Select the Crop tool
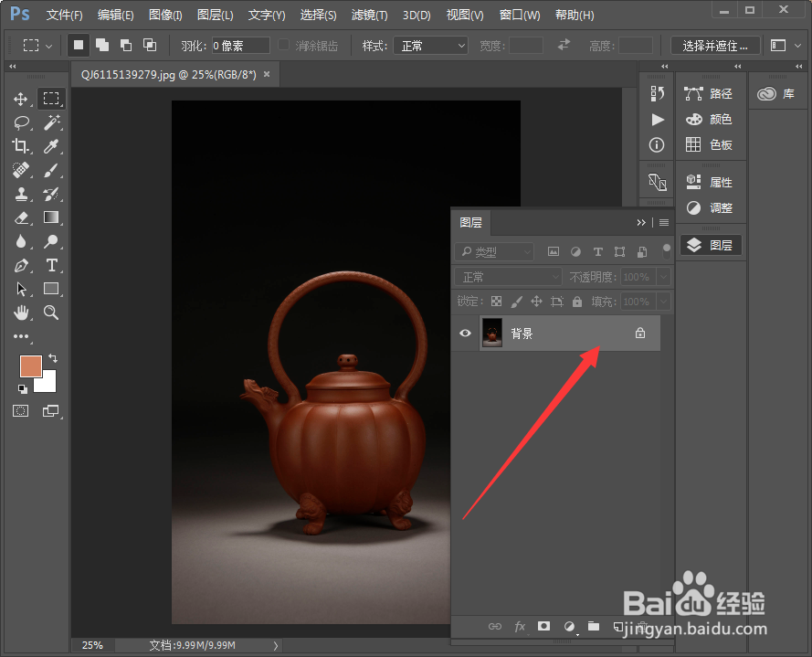The image size is (812, 657). coord(21,146)
